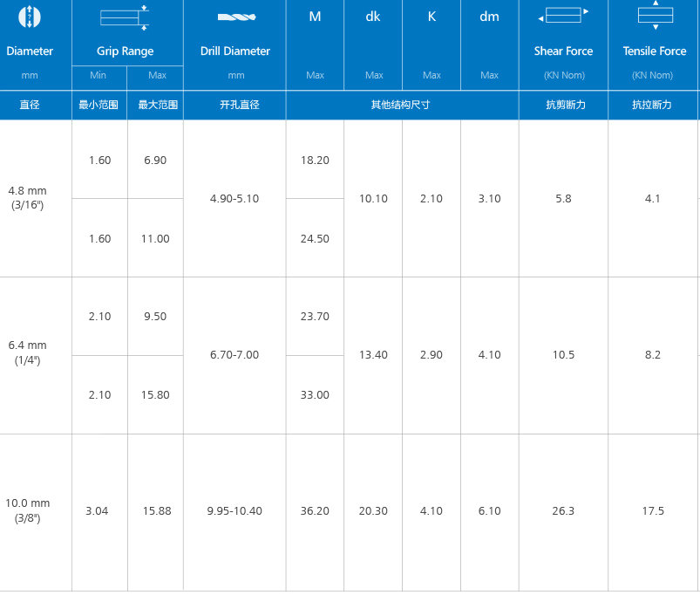This screenshot has width=700, height=595.
Task: Select the 15.88 max grip range cell
Action: pos(157,511)
